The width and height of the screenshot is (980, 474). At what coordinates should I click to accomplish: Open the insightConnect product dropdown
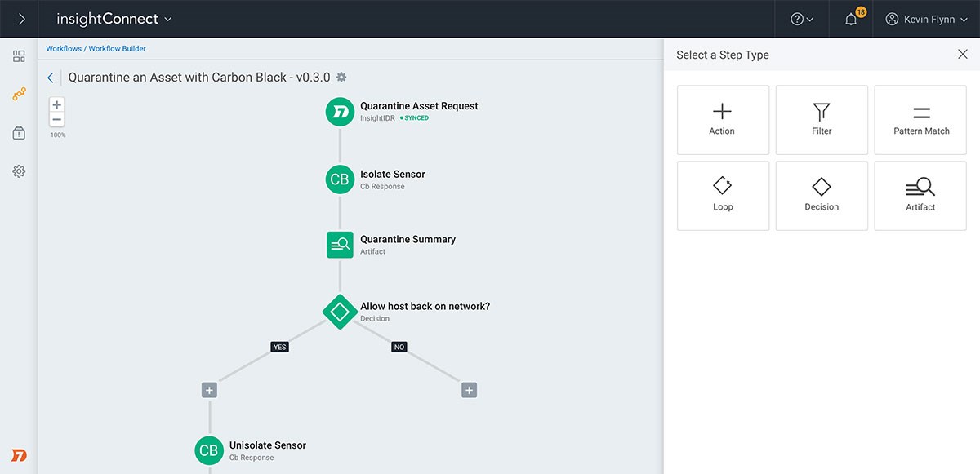(x=114, y=19)
